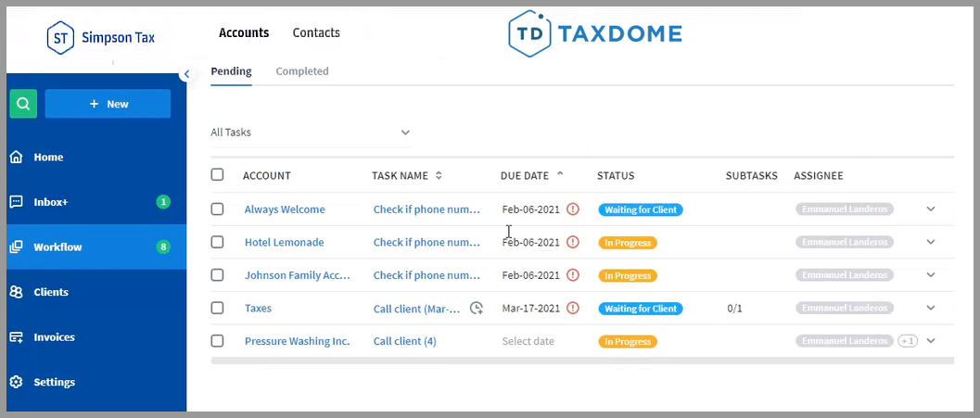Click the 0/1 subtasks count on Taxes row
Image resolution: width=980 pixels, height=418 pixels.
pos(735,309)
